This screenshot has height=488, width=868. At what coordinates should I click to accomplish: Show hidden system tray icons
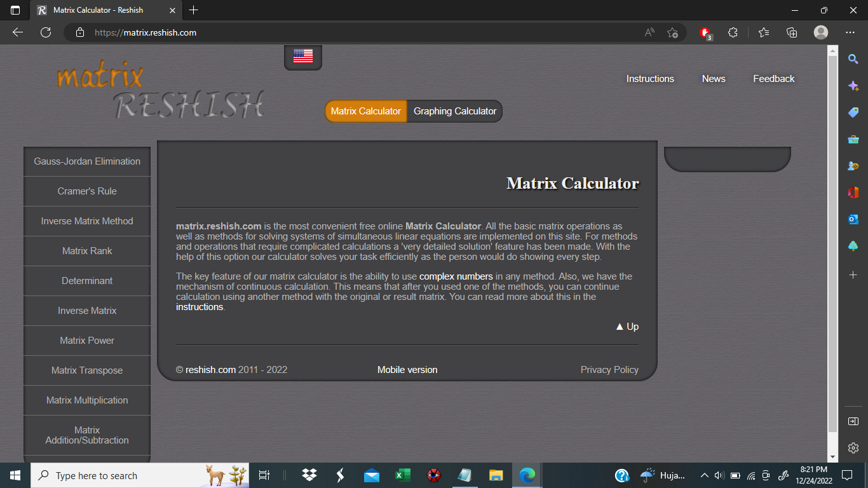coord(704,475)
